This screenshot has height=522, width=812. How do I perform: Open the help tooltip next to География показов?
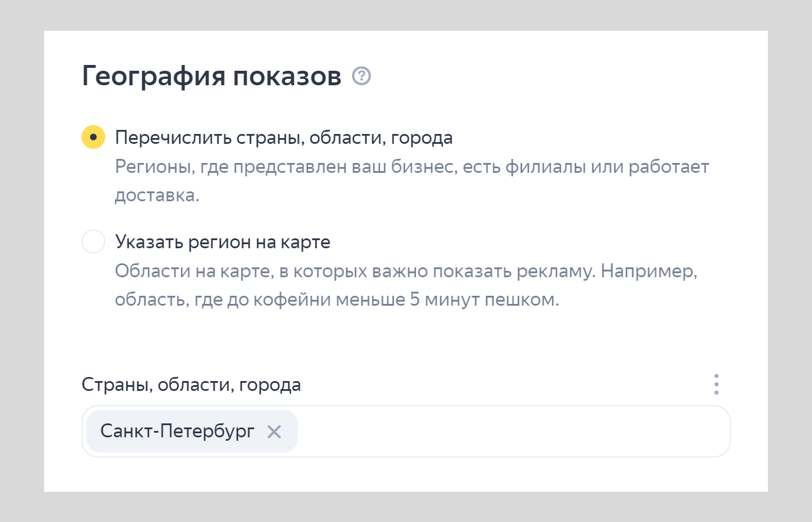[361, 75]
